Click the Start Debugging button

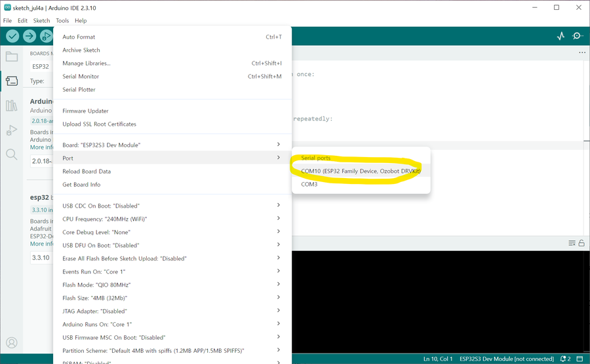(x=47, y=36)
